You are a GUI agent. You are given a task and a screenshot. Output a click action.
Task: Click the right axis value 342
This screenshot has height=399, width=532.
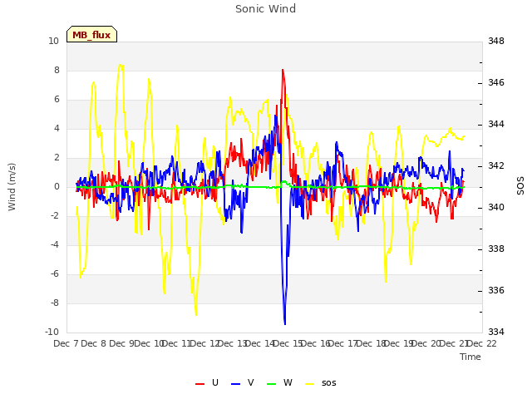[496, 165]
